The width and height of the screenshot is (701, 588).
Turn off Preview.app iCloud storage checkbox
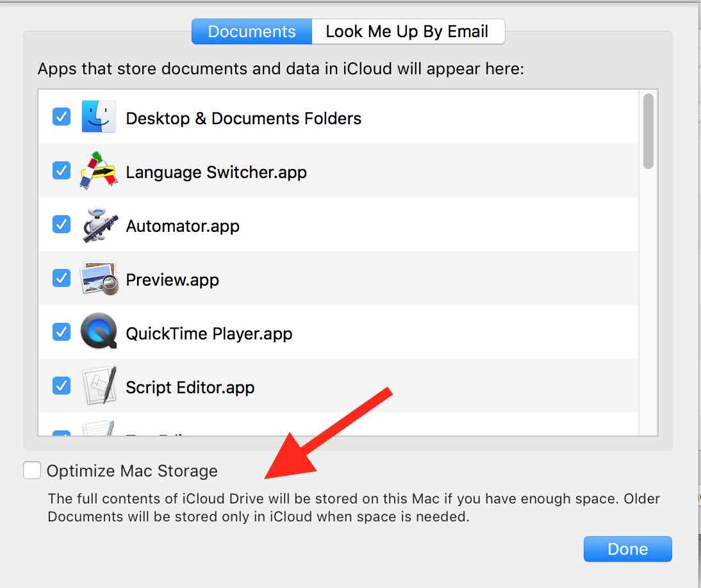(62, 279)
